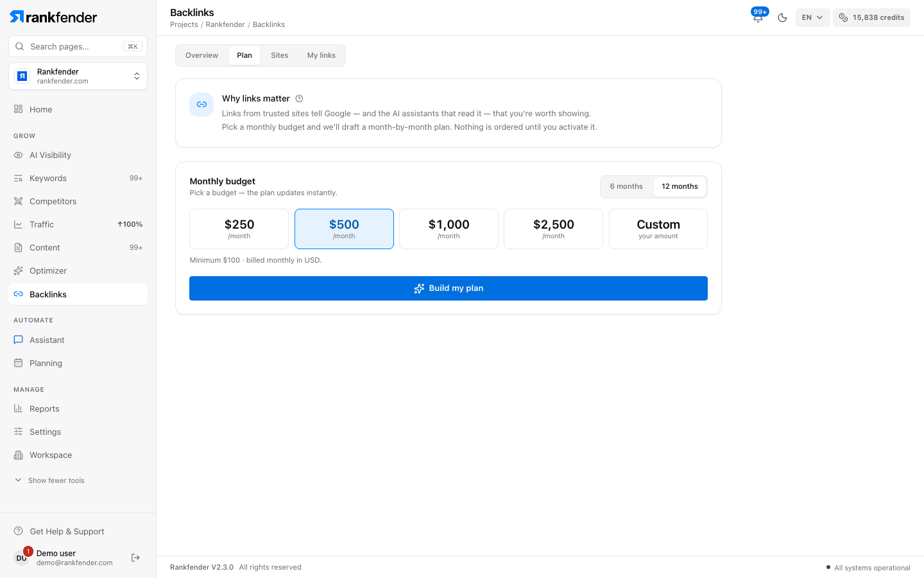Open Assistant chat page

pyautogui.click(x=78, y=340)
